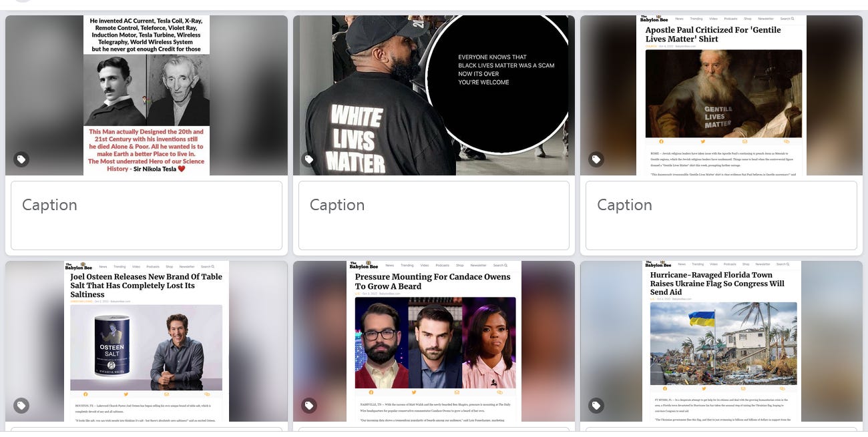Click the tag icon on the Joel Osteen salt image
Screen dimensions: 868x437
(x=21, y=406)
